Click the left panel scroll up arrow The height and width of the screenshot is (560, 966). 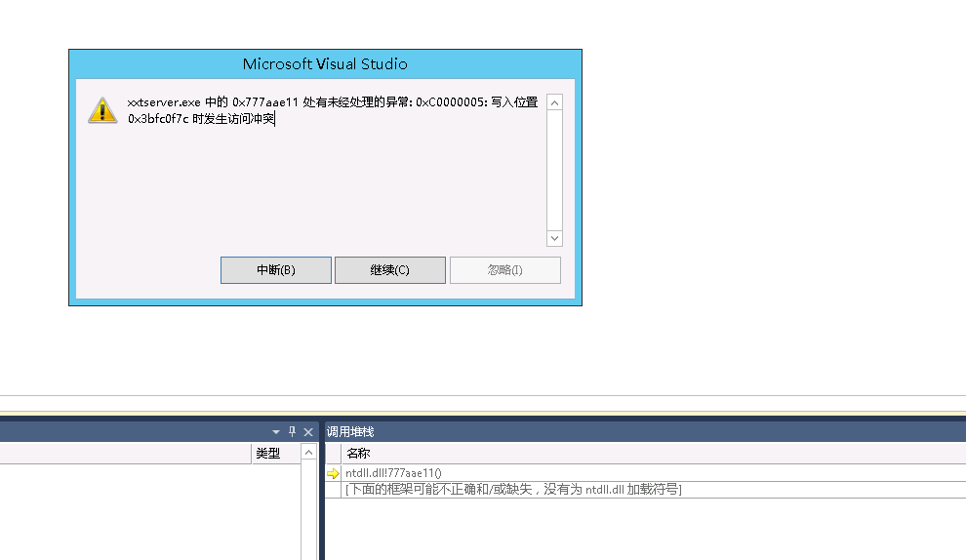pos(308,453)
